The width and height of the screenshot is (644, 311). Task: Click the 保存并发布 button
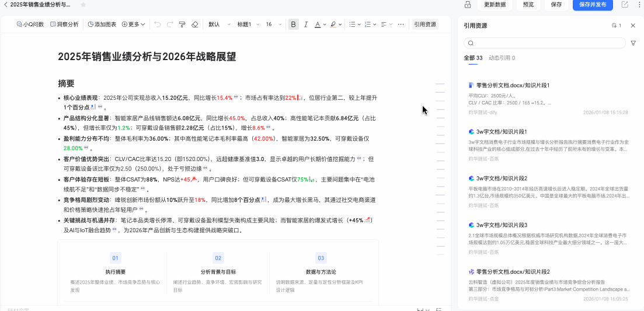point(593,5)
